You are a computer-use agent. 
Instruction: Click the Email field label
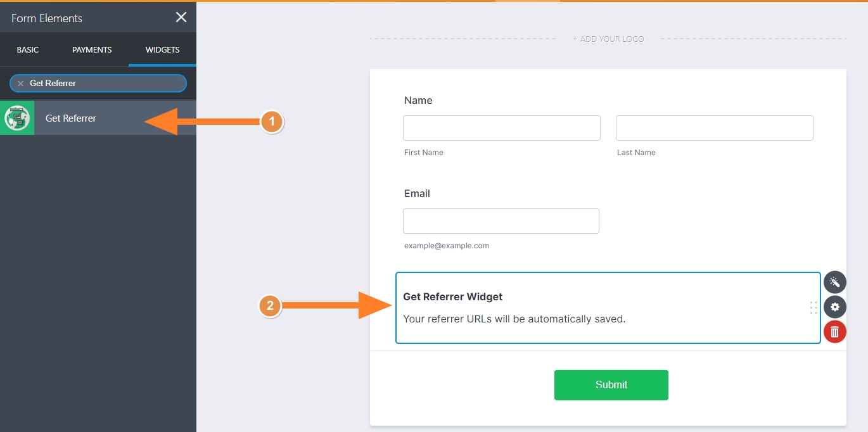(x=417, y=193)
